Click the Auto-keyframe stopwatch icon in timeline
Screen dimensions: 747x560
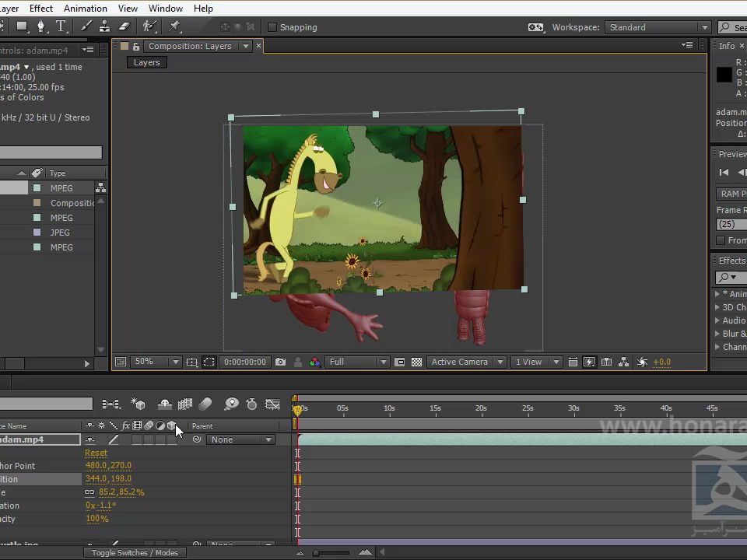click(251, 404)
